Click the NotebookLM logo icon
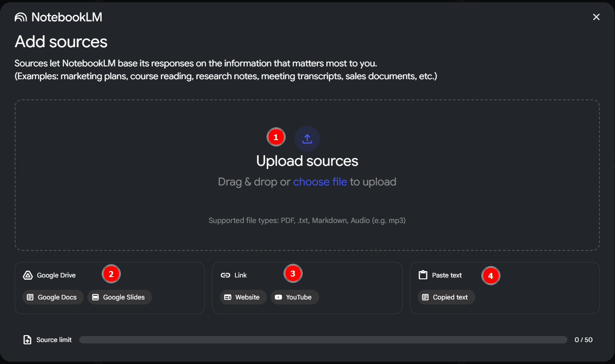This screenshot has height=364, width=615. coord(21,17)
